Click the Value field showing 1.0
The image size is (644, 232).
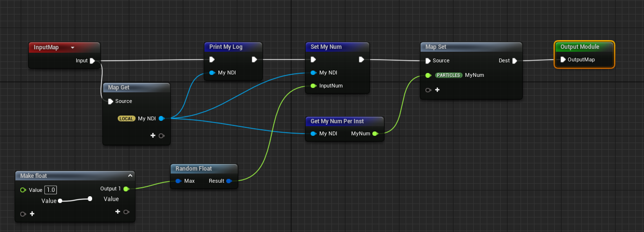[x=51, y=190]
